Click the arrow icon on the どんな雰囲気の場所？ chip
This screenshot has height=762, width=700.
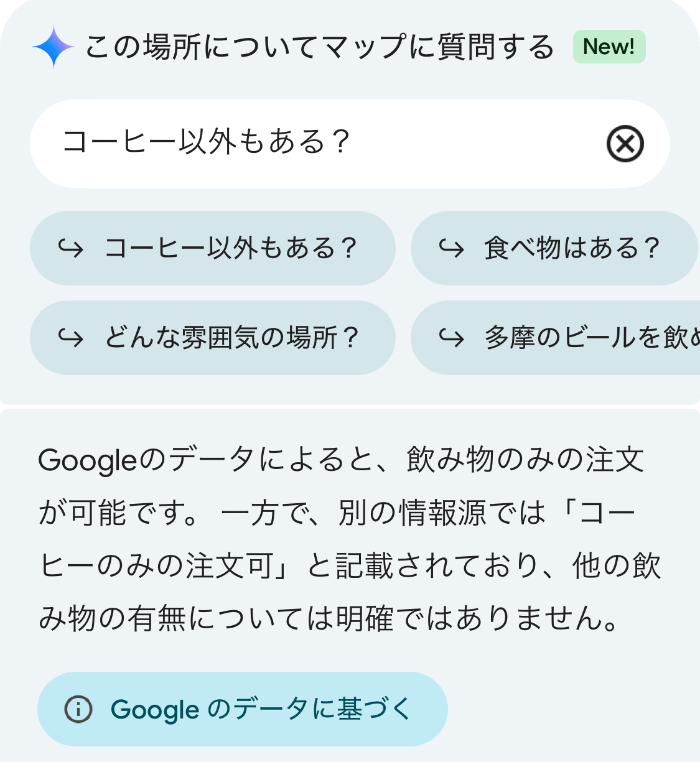point(70,338)
